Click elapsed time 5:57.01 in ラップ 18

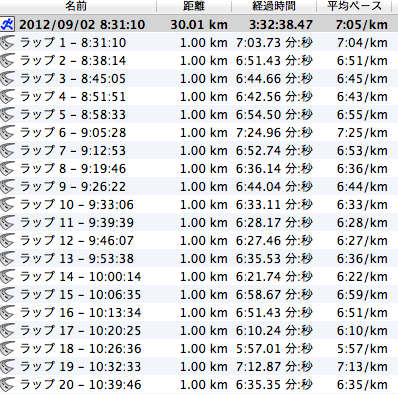(258, 349)
